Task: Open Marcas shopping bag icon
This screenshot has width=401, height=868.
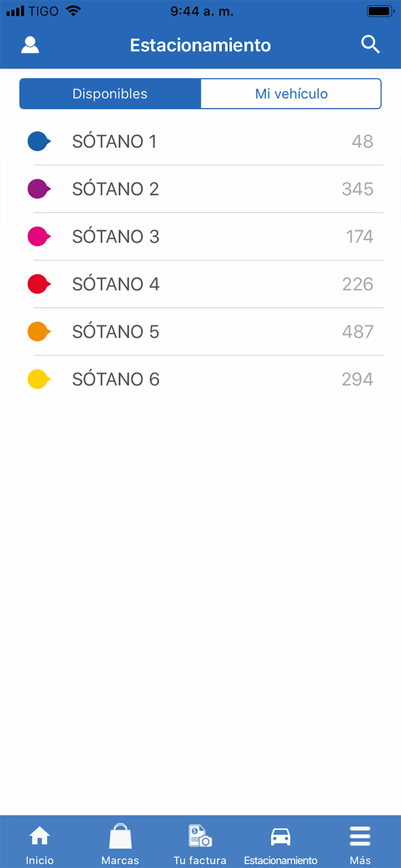Action: click(120, 837)
